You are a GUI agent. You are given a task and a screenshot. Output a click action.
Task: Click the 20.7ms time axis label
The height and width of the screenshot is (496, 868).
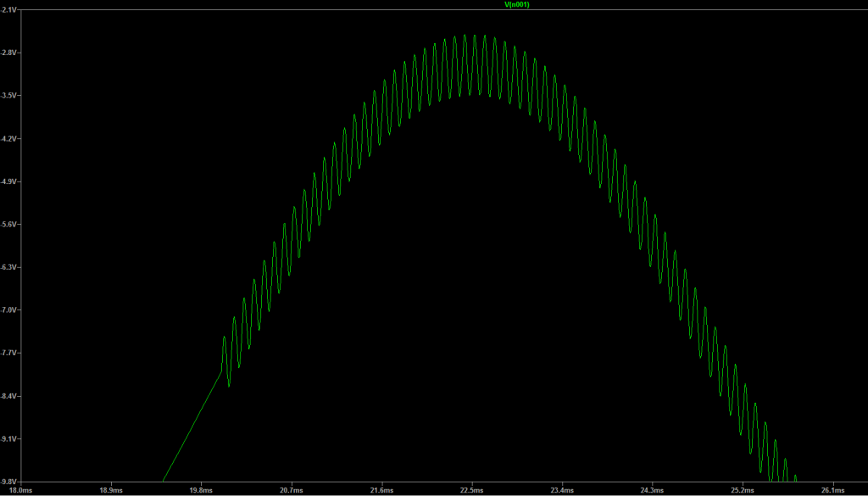[291, 489]
